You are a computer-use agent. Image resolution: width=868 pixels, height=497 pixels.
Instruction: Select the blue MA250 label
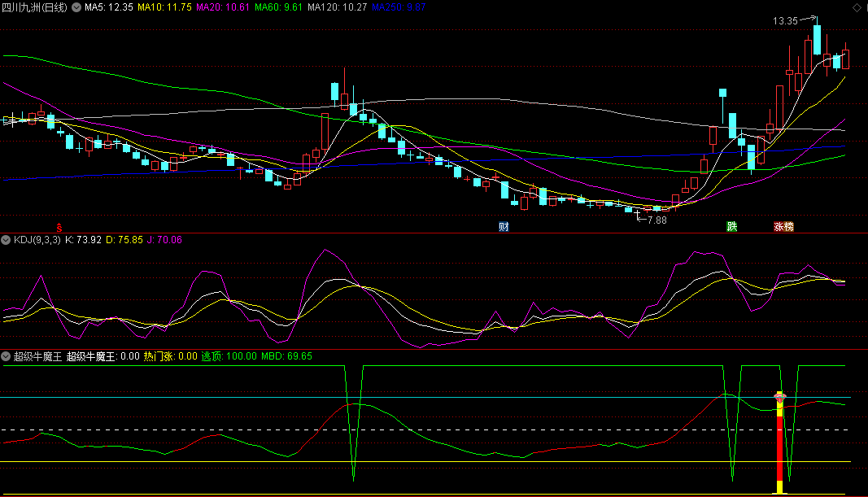(398, 7)
